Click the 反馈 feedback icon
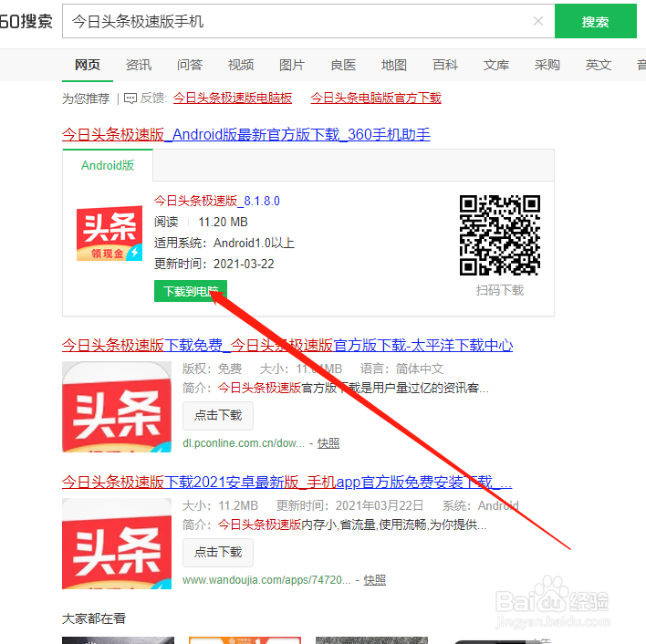 130,99
